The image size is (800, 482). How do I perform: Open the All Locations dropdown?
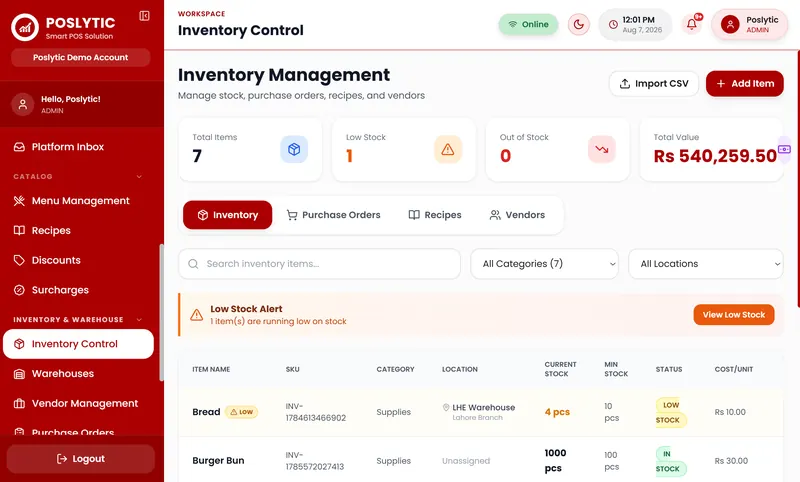706,264
